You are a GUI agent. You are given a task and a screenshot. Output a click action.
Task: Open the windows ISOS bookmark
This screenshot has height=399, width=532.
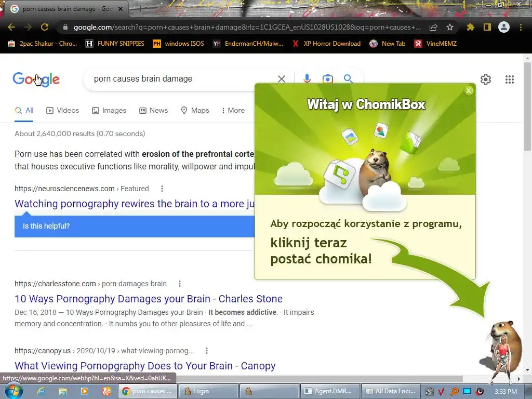coord(179,44)
